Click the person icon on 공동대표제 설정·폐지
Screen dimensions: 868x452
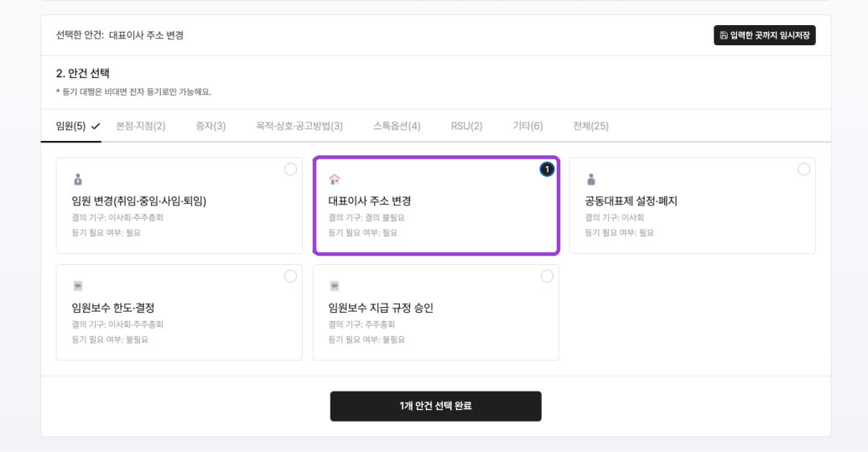pyautogui.click(x=591, y=179)
